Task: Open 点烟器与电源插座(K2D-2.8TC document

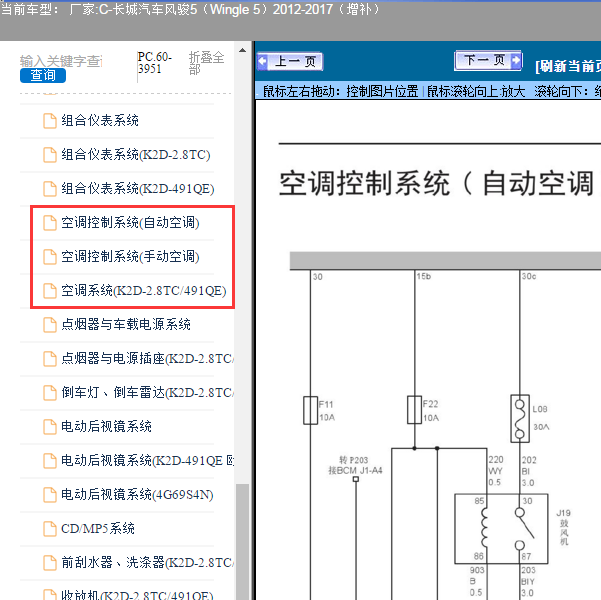Action: coord(148,358)
